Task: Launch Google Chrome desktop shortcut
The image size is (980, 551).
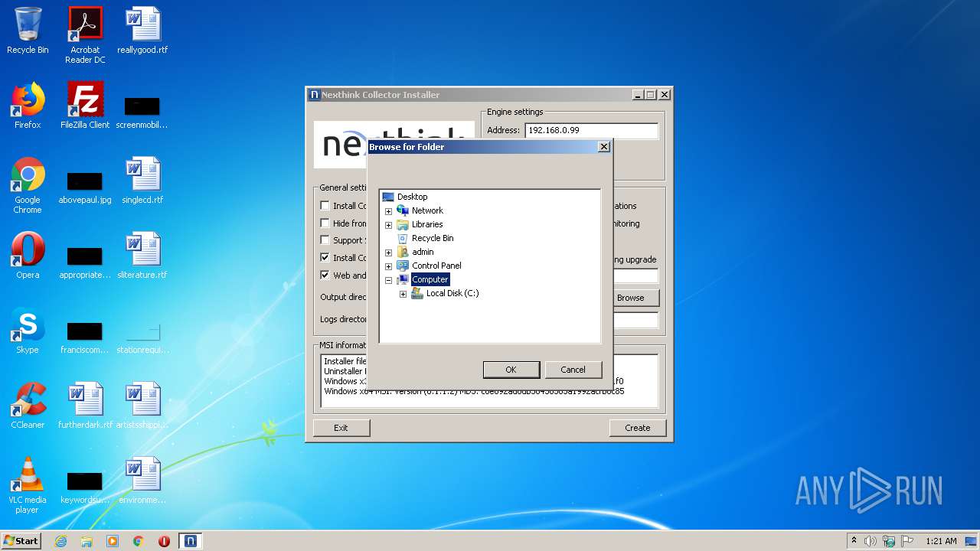Action: pyautogui.click(x=28, y=185)
